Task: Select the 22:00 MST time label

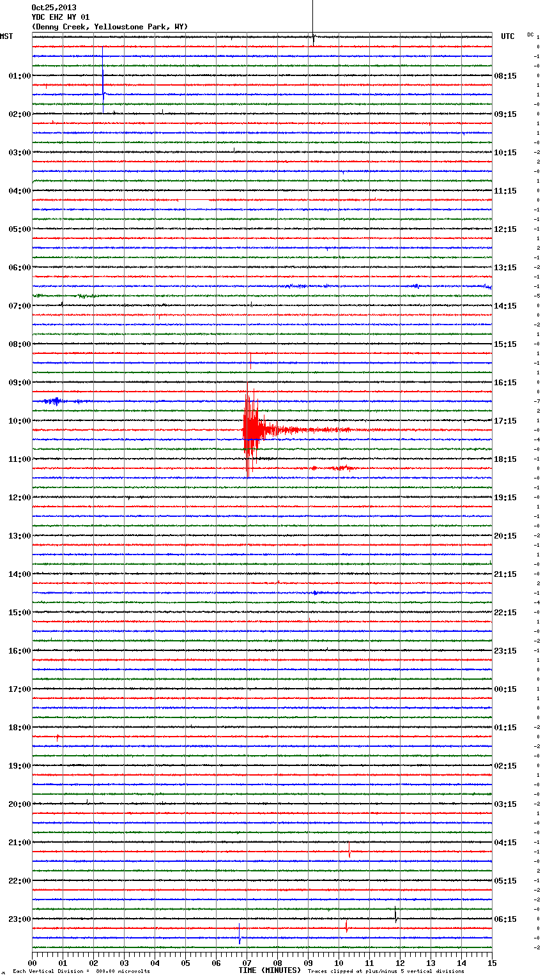Action: click(x=20, y=881)
